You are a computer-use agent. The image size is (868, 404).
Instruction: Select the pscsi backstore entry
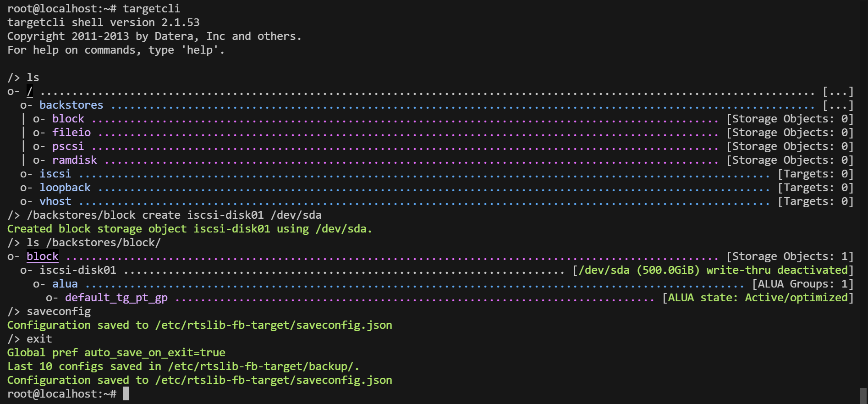tap(68, 146)
